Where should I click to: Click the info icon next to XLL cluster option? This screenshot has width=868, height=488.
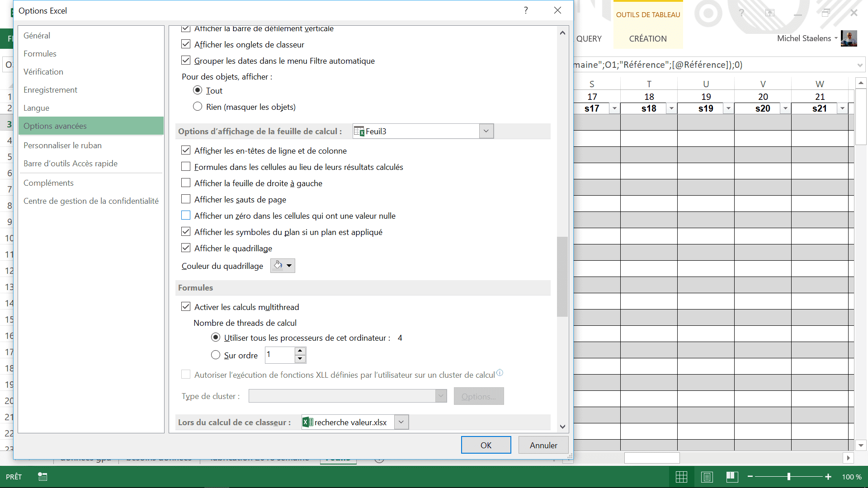point(500,373)
